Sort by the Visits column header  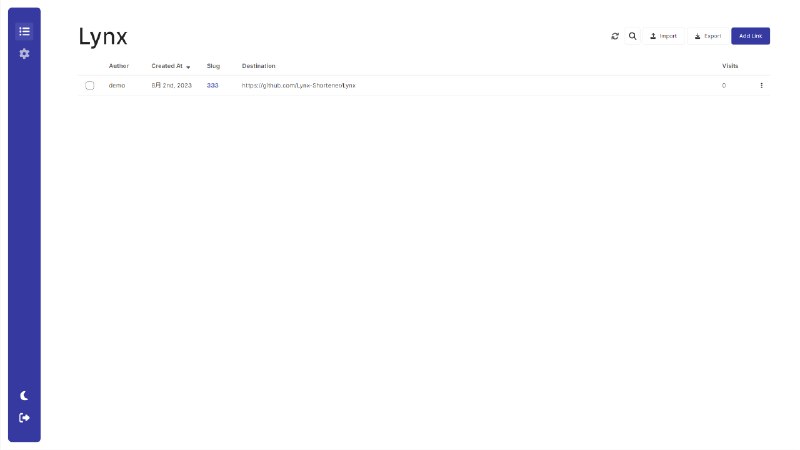tap(730, 66)
